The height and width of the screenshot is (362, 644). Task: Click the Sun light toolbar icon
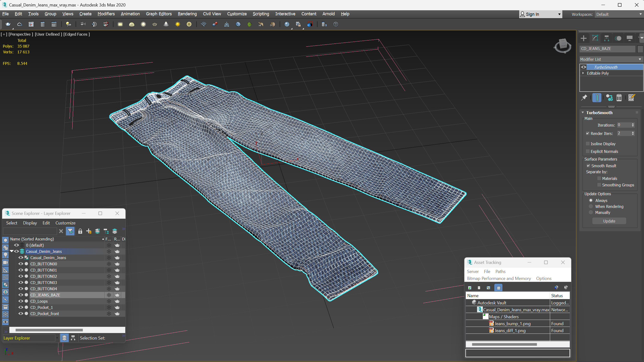pyautogui.click(x=178, y=24)
